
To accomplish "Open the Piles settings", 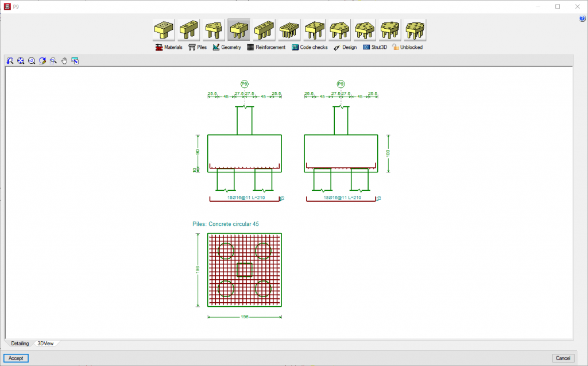I will point(198,47).
